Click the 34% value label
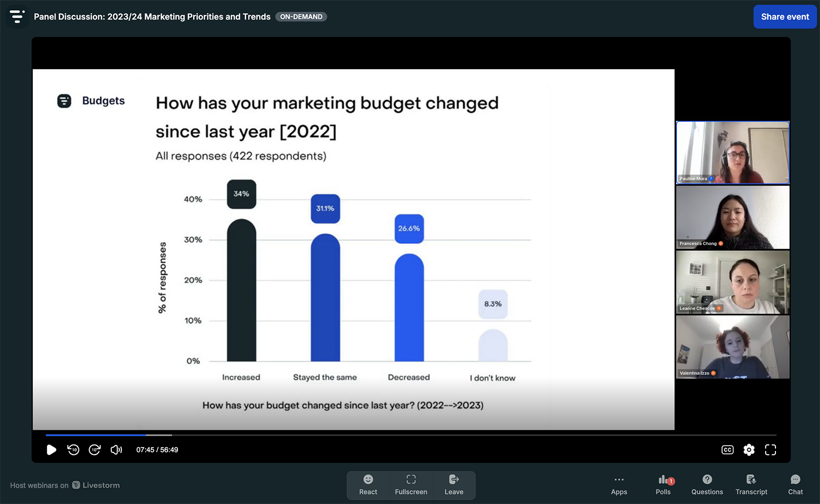820x504 pixels. (x=241, y=194)
